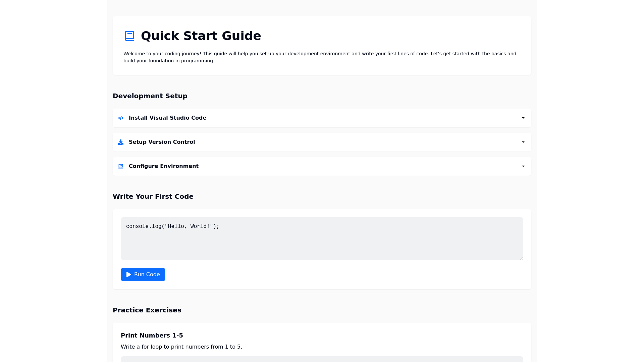This screenshot has height=362, width=644.
Task: Open the Setup Version Control dropdown arrow
Action: coord(523,142)
